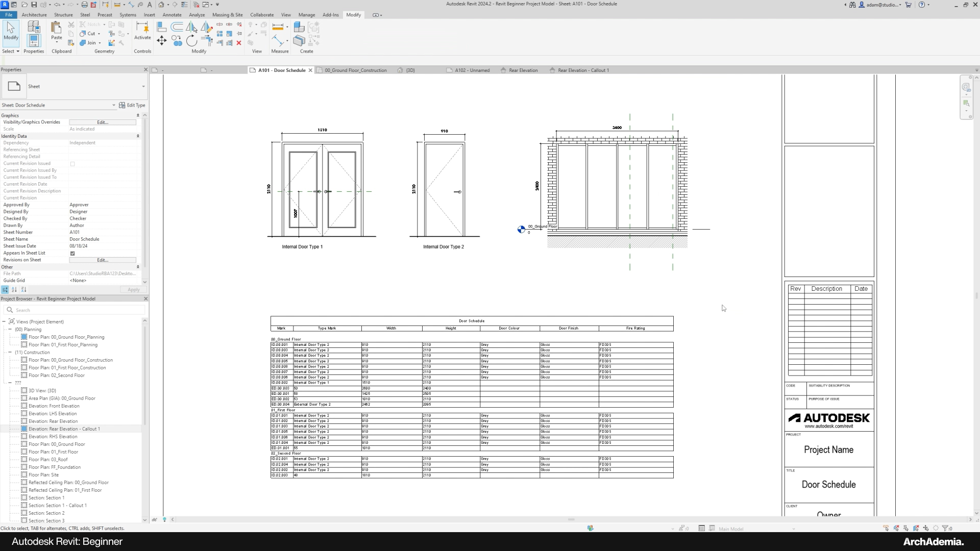Toggle the Appears In Sheet List checkbox
980x551 pixels.
click(x=72, y=253)
